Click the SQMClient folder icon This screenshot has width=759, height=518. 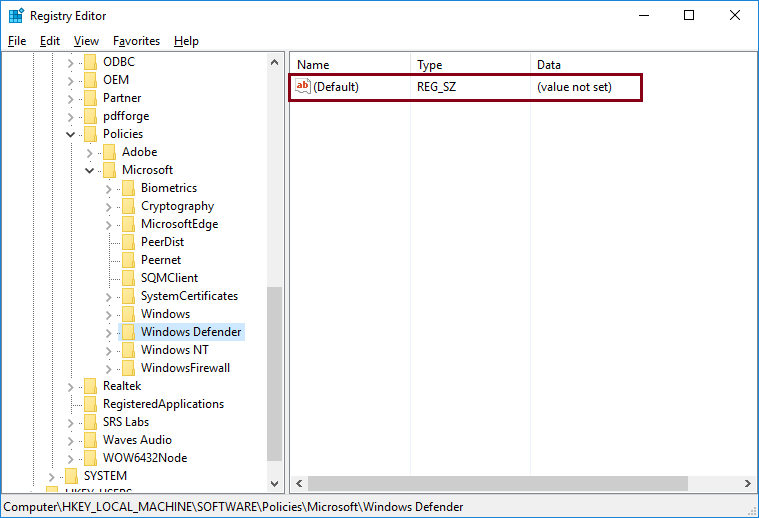pos(128,278)
